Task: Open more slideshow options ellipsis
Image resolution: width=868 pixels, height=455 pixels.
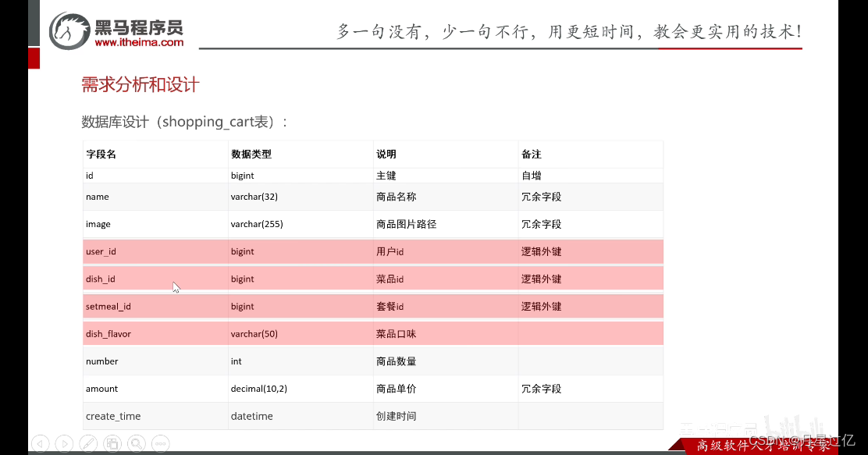Action: tap(161, 443)
